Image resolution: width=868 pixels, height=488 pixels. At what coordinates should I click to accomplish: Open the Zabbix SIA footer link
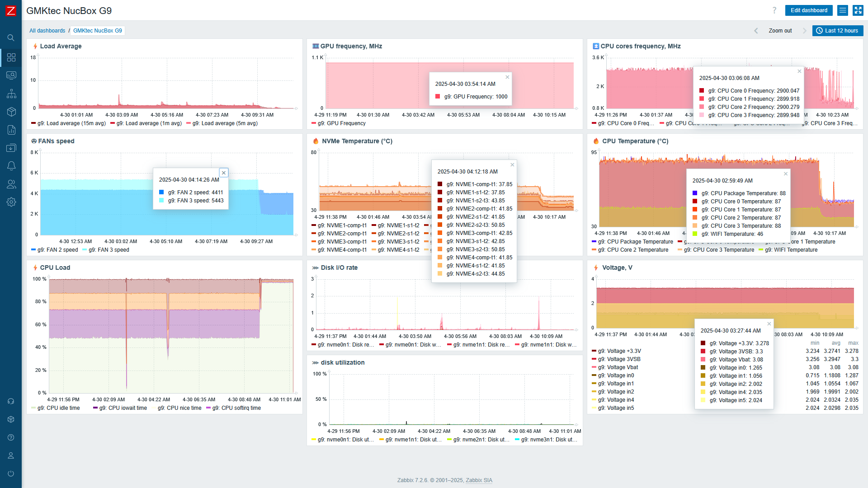tap(479, 480)
